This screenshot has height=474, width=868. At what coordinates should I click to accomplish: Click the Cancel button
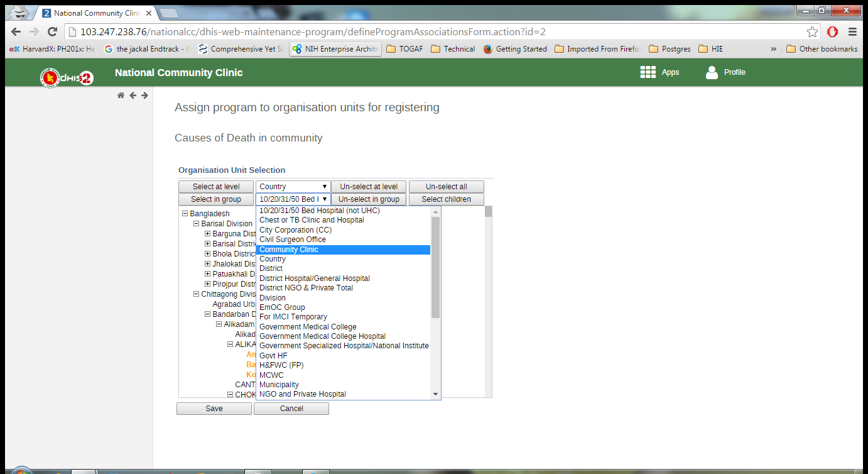click(291, 409)
